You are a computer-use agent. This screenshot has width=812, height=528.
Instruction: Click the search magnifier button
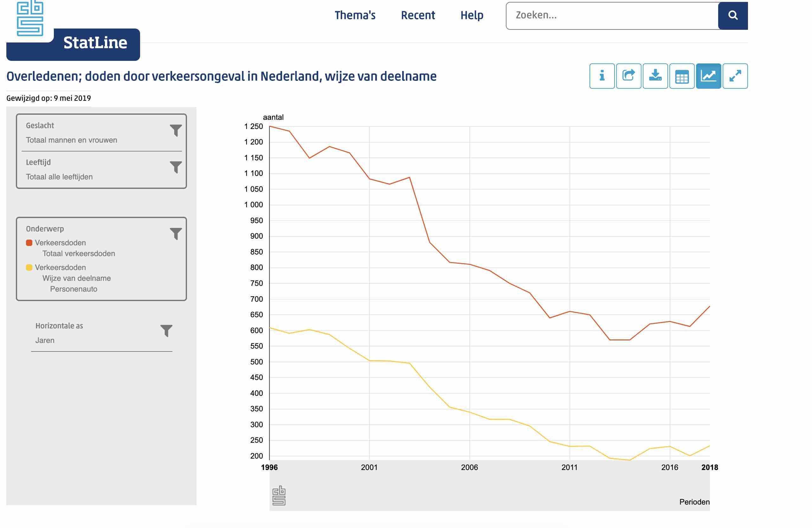(732, 15)
